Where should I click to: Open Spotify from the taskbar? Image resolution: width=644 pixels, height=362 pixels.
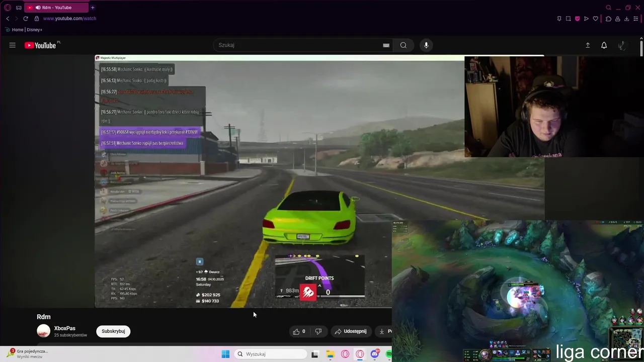point(389,354)
